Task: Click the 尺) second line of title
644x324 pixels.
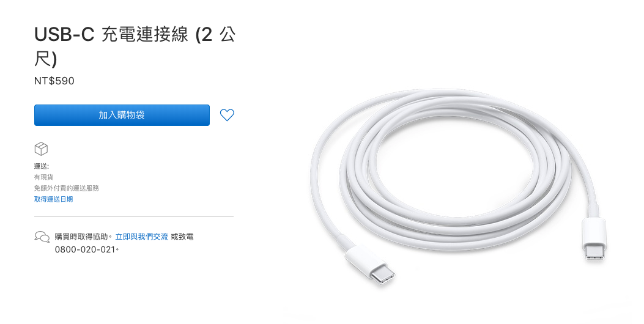Action: [x=45, y=59]
